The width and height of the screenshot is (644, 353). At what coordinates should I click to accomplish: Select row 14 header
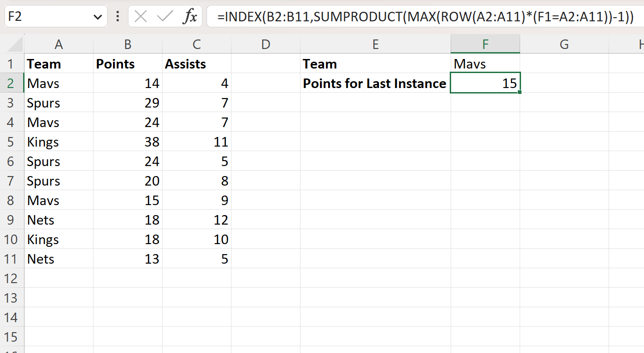click(12, 317)
